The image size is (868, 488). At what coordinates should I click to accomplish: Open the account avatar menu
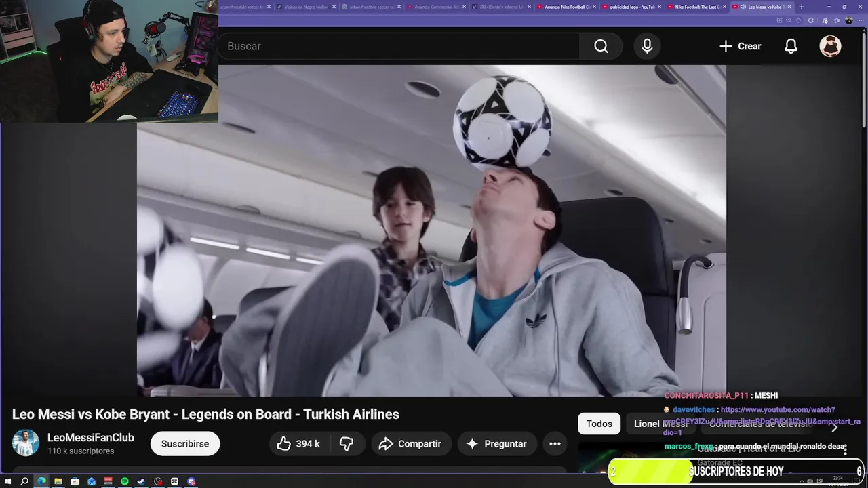coord(830,46)
